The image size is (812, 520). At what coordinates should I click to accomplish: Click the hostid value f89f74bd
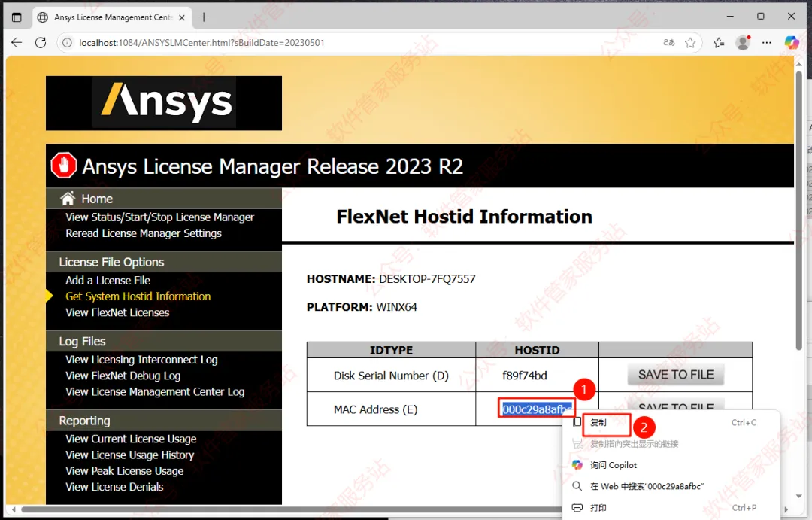point(524,376)
